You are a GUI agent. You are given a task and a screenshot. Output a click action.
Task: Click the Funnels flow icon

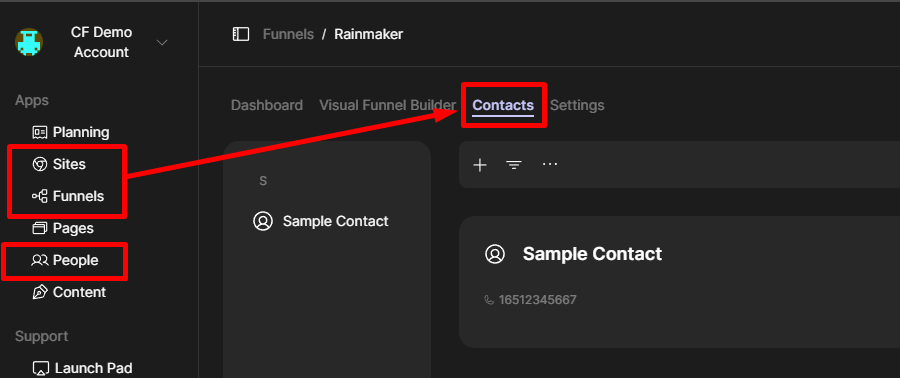40,197
